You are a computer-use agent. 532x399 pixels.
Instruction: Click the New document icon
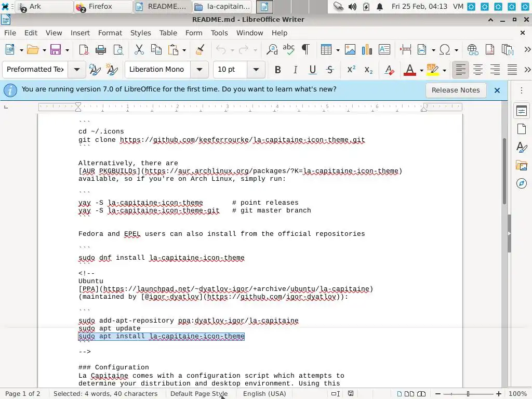[10, 49]
